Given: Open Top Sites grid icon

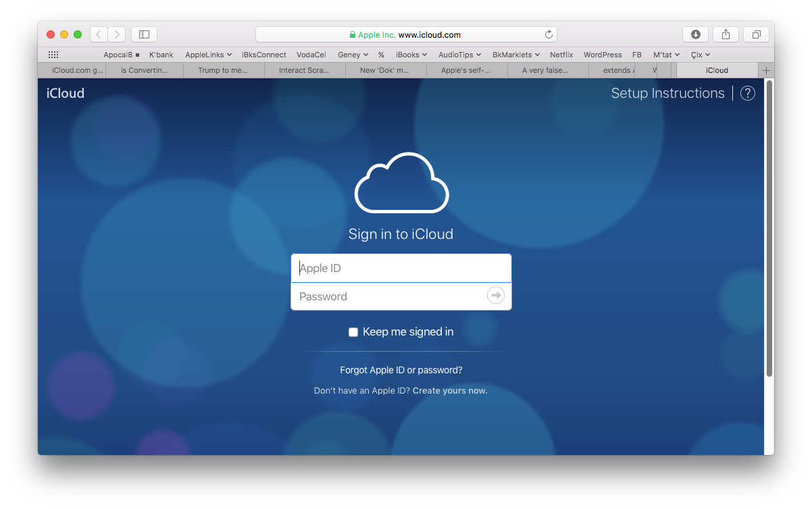Looking at the screenshot, I should click(x=53, y=55).
